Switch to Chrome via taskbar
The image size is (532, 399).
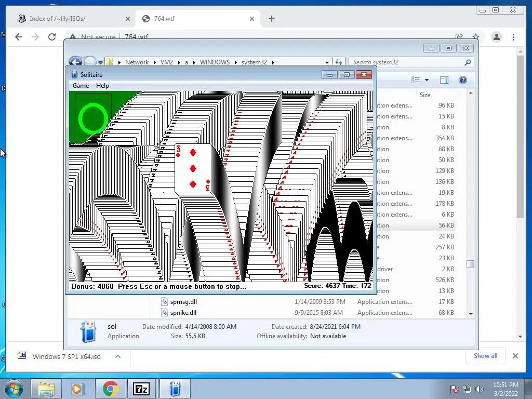[110, 389]
